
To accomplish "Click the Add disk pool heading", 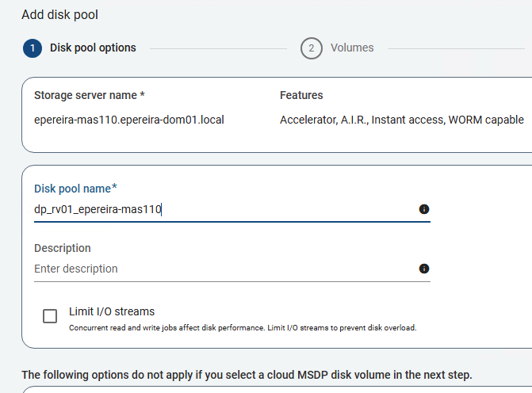I will click(x=59, y=15).
